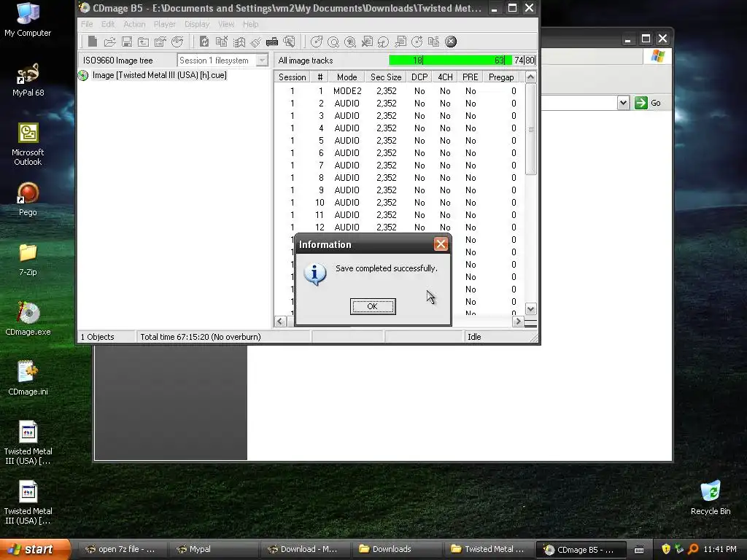Switch to 'open 7z file' taskbar window
Screen dimensions: 747x560
pos(123,550)
